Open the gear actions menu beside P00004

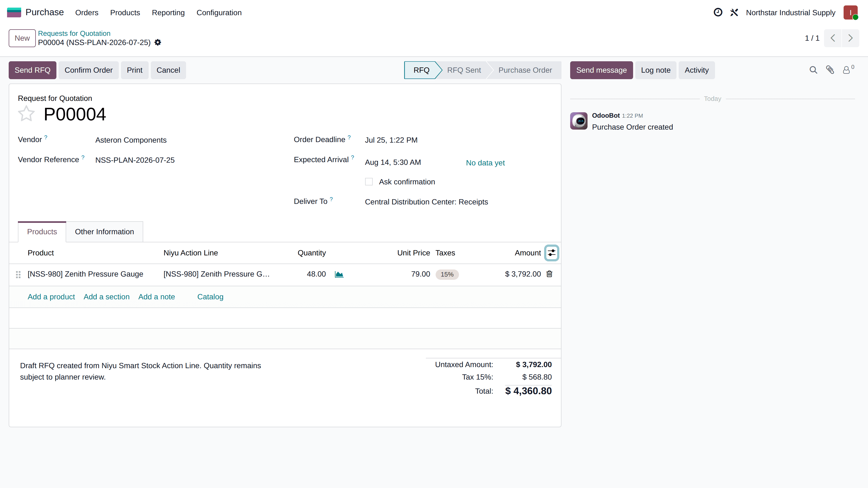(x=158, y=43)
